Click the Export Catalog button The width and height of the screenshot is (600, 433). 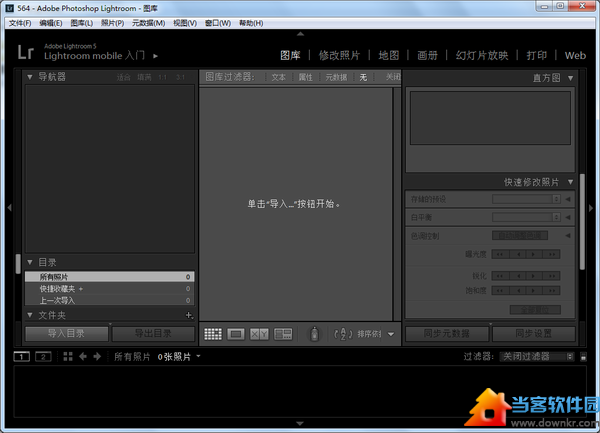click(153, 334)
